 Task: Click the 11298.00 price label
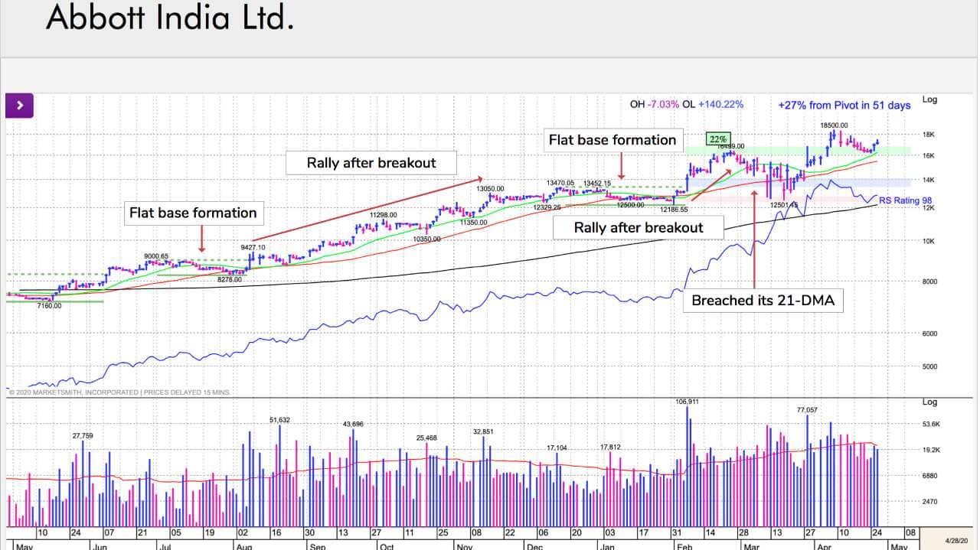383,215
